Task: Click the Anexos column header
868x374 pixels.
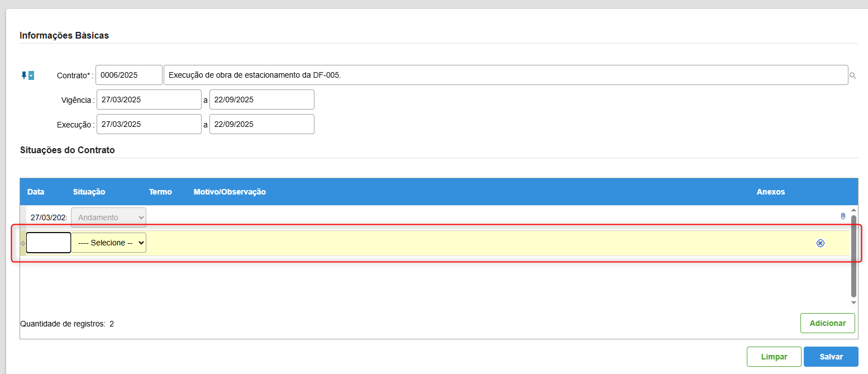Action: click(x=771, y=192)
